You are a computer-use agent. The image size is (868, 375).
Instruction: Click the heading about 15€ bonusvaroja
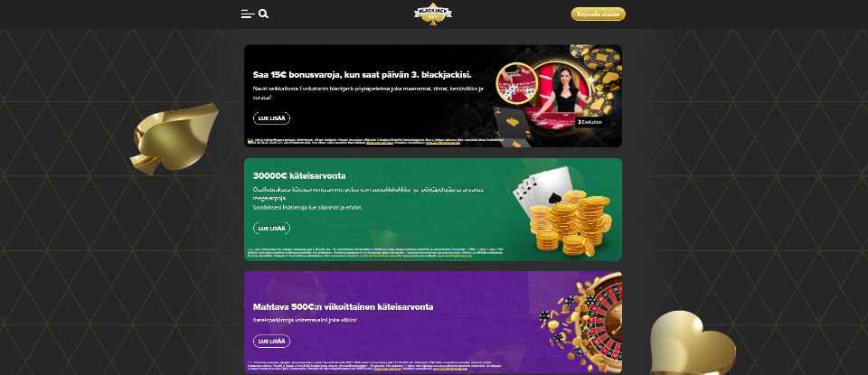pos(362,75)
